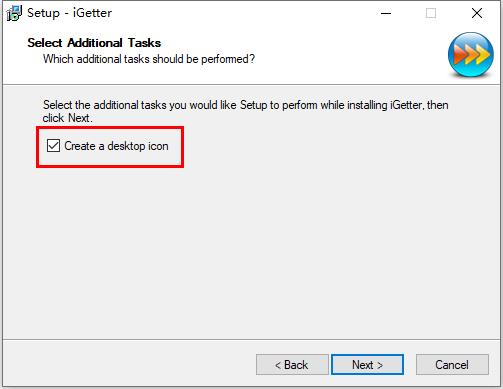Click the separator line above the buttons
The width and height of the screenshot is (503, 389).
(251, 340)
